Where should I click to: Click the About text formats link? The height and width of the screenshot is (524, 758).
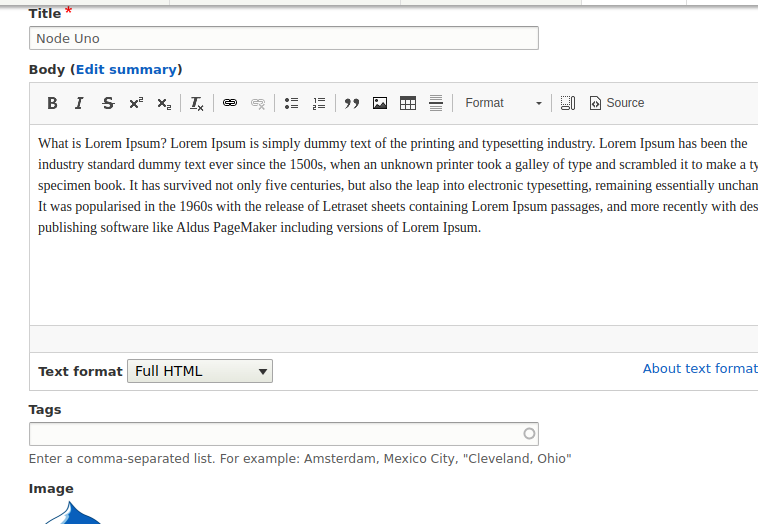699,369
